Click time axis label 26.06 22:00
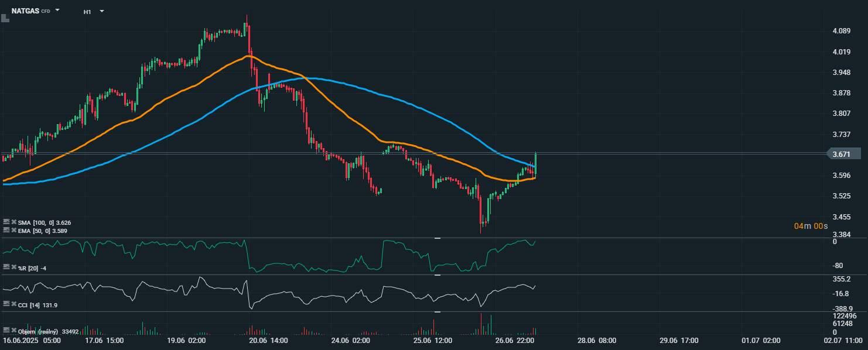Screen dimensions: 868x350 514,340
